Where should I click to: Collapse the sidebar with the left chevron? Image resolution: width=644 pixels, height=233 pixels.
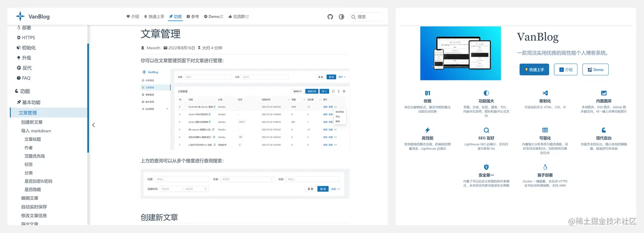93,125
